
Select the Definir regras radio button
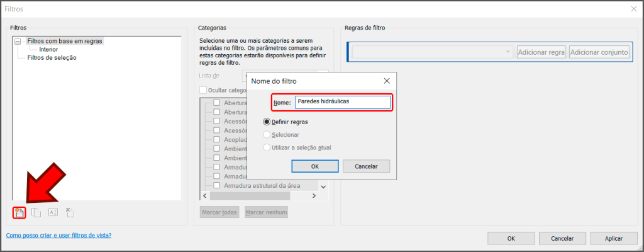coord(267,122)
